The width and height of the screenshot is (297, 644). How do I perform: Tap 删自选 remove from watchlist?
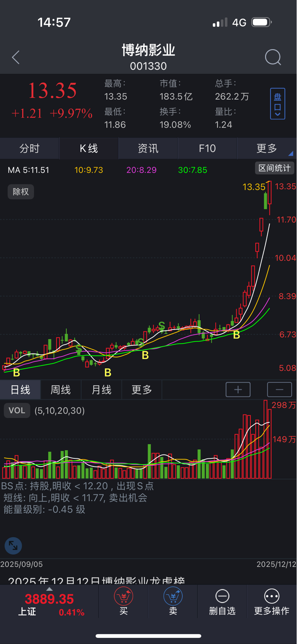point(222,601)
